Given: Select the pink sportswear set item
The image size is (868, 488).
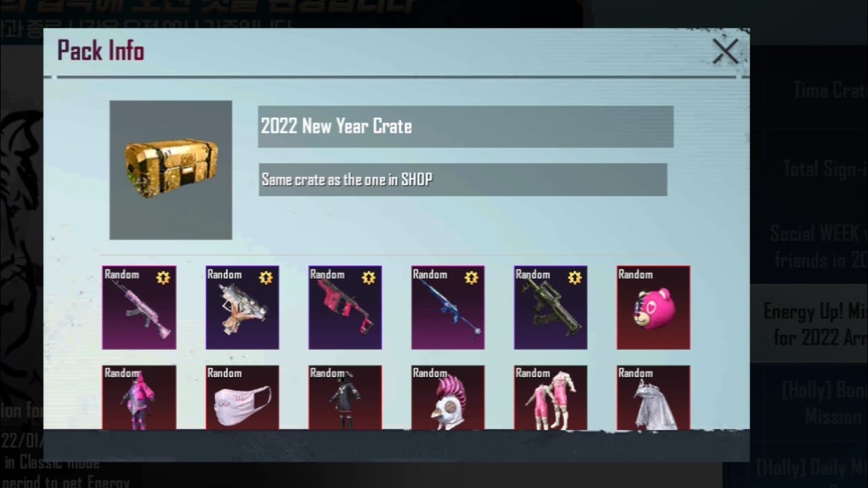Looking at the screenshot, I should [x=551, y=398].
